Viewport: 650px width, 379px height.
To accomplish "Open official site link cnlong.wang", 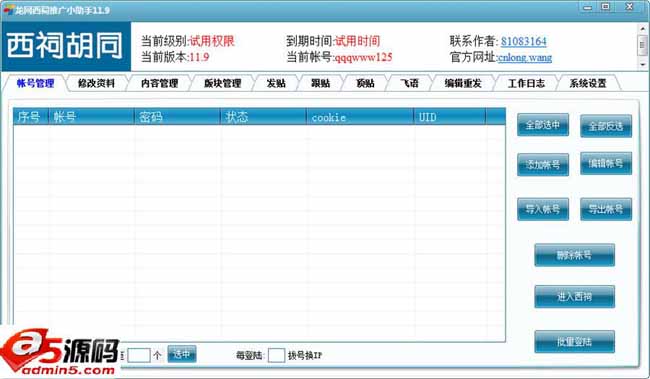I will click(x=525, y=57).
